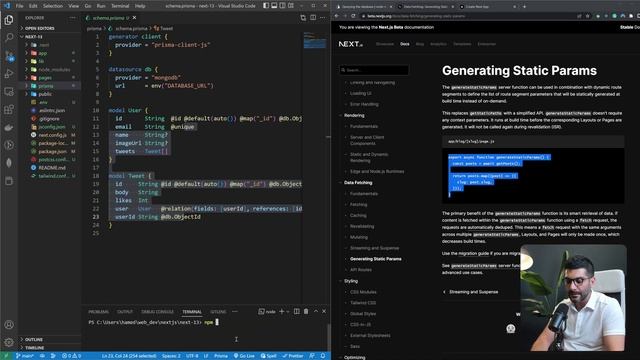The image size is (640, 360).
Task: Open editor More Actions ellipsis
Action: (322, 18)
